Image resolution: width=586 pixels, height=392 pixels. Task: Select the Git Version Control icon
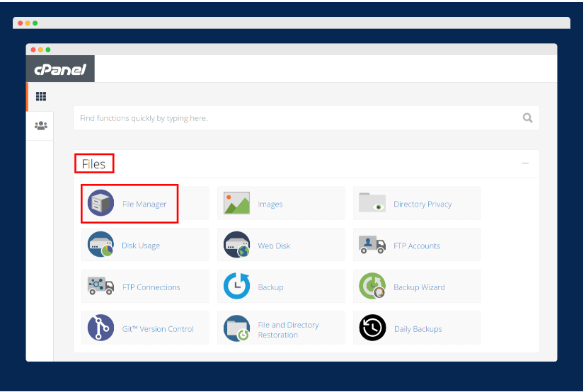(100, 328)
